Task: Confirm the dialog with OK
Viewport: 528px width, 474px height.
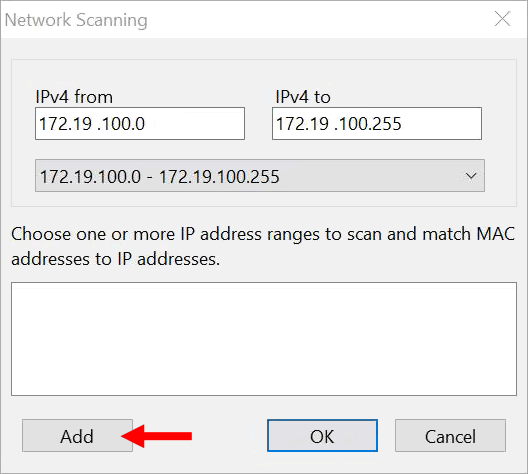Action: pos(322,436)
